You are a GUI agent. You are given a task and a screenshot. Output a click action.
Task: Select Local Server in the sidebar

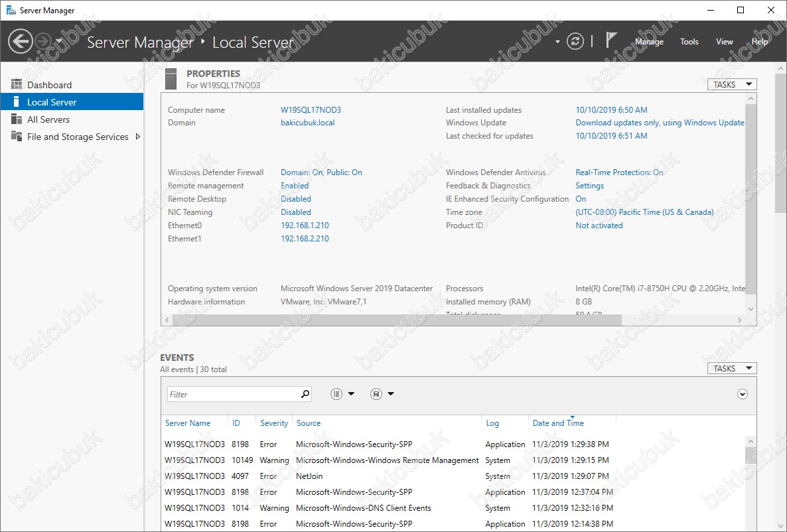(x=72, y=102)
